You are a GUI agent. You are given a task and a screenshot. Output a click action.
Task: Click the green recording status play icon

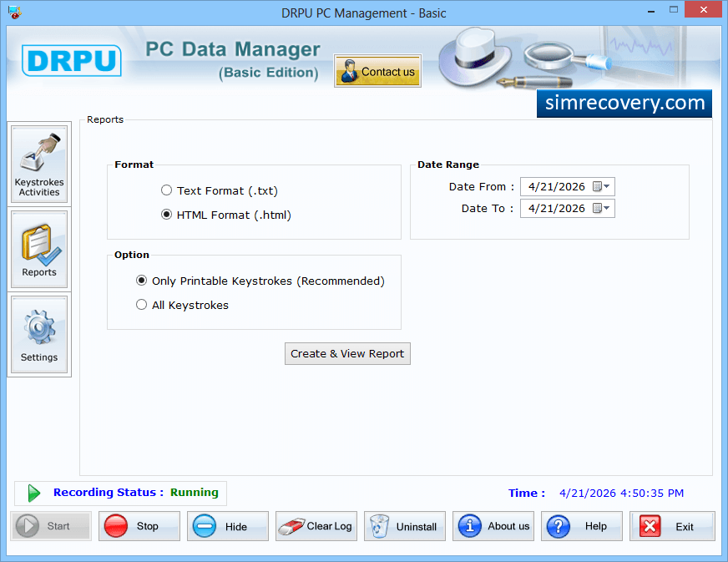click(33, 493)
